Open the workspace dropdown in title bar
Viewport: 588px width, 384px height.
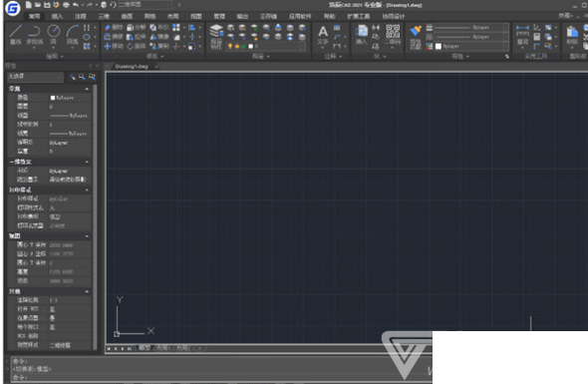click(144, 5)
